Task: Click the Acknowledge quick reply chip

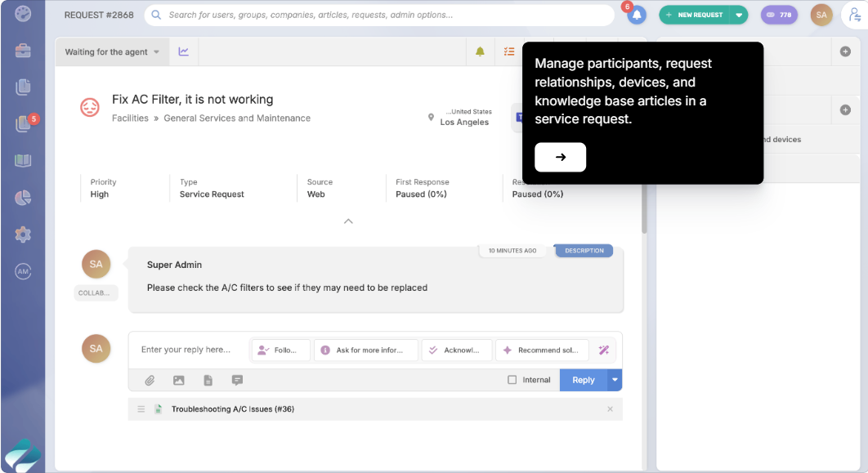Action: 457,350
